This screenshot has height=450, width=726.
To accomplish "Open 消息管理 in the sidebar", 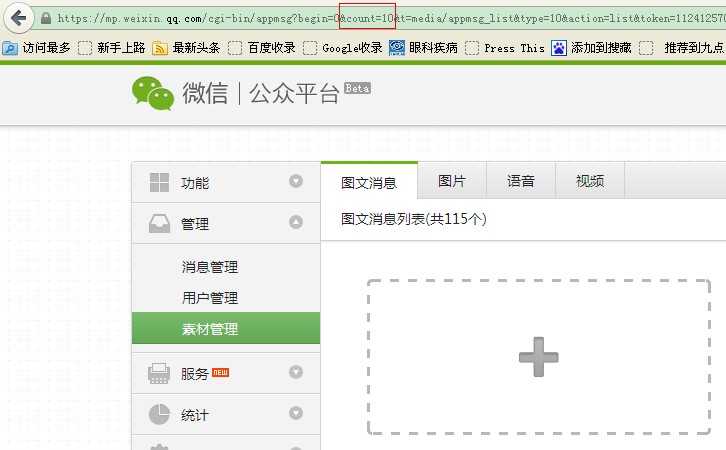I will pos(210,267).
